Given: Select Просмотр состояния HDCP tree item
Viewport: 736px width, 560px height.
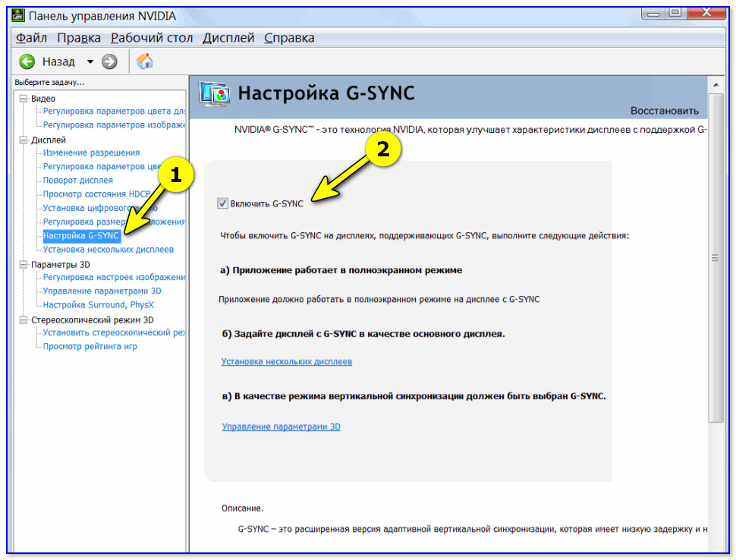Looking at the screenshot, I should click(x=96, y=193).
